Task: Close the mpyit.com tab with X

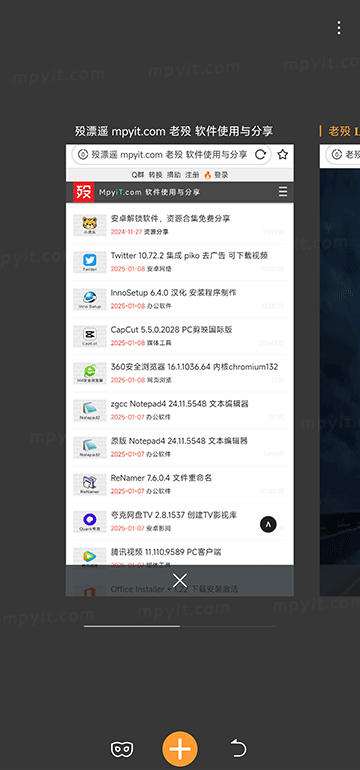Action: [180, 580]
